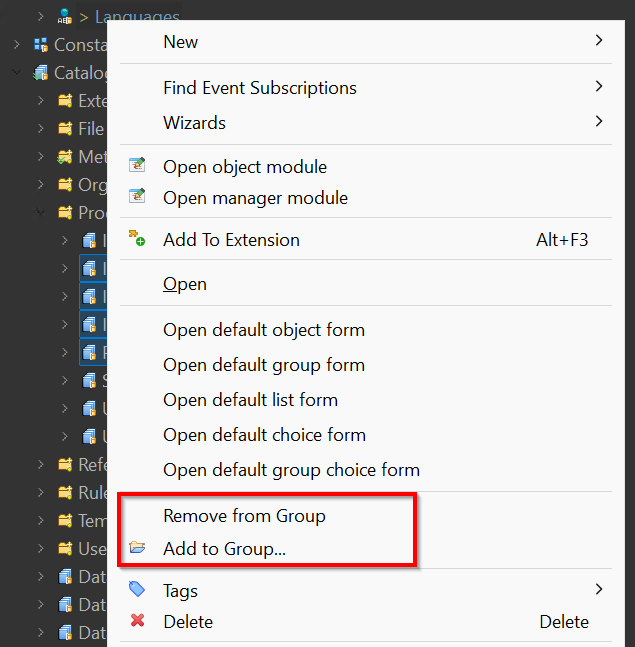
Task: Click the Add To Extension icon
Action: click(137, 238)
